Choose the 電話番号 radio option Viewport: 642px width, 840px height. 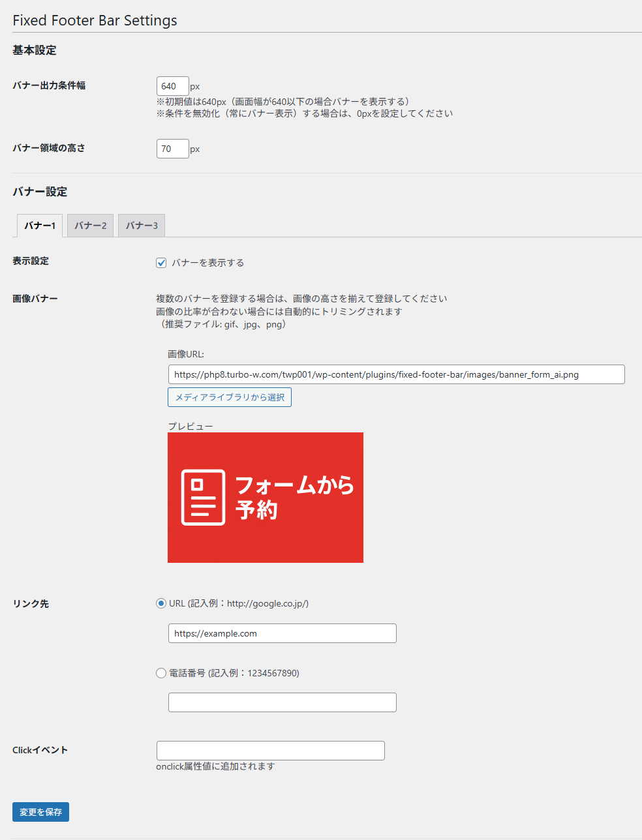coord(161,673)
